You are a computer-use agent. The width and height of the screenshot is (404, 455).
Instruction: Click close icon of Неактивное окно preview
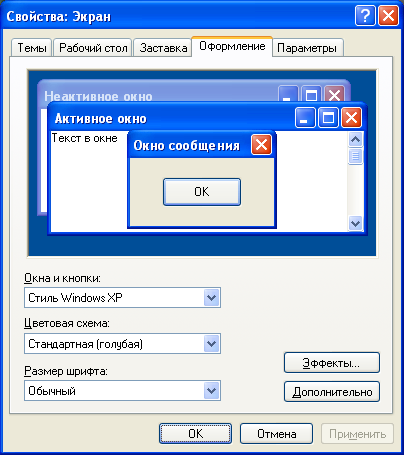334,94
